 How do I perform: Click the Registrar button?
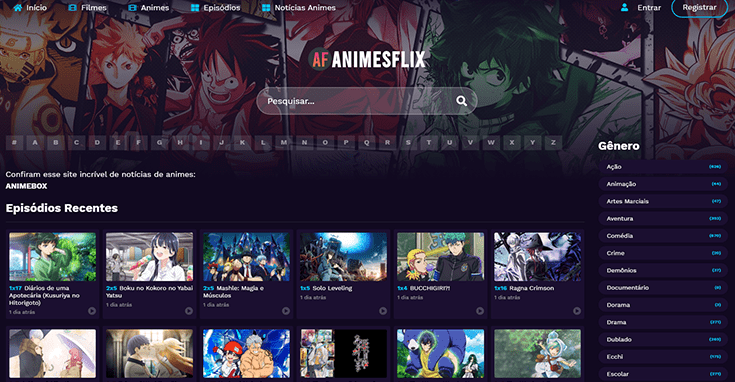tap(699, 7)
